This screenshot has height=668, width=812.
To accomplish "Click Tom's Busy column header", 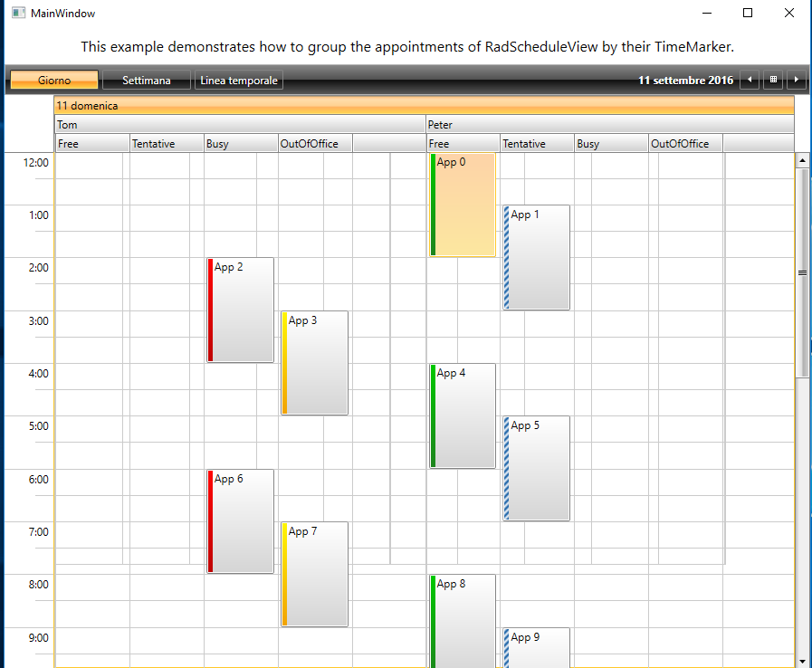I will click(x=241, y=143).
